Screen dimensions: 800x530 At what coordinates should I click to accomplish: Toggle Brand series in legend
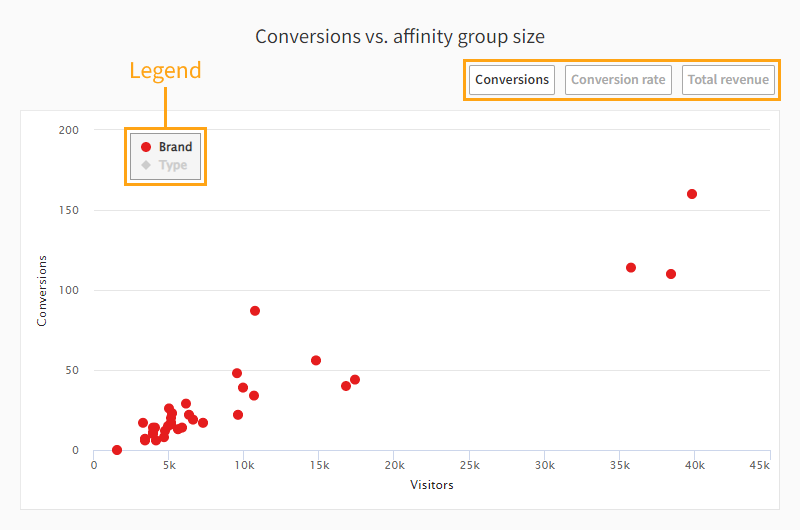[175, 147]
